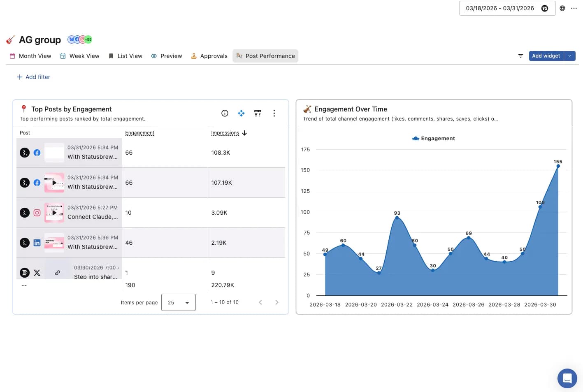Click the violin icon on Engagement Over Time widget
The image size is (583, 392).
[x=307, y=109]
